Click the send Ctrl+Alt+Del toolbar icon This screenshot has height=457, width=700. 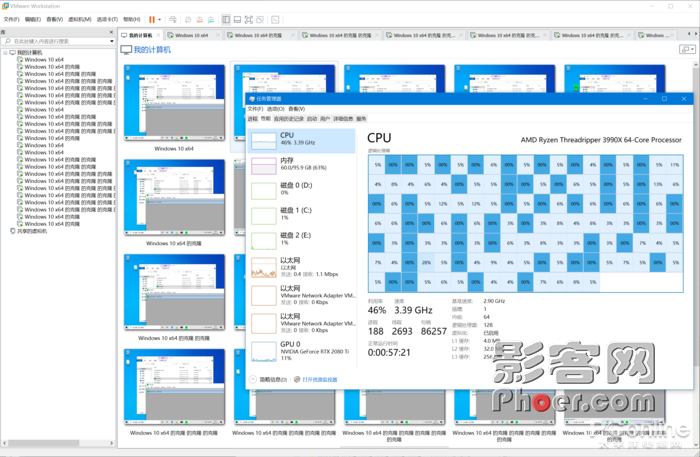pyautogui.click(x=173, y=20)
